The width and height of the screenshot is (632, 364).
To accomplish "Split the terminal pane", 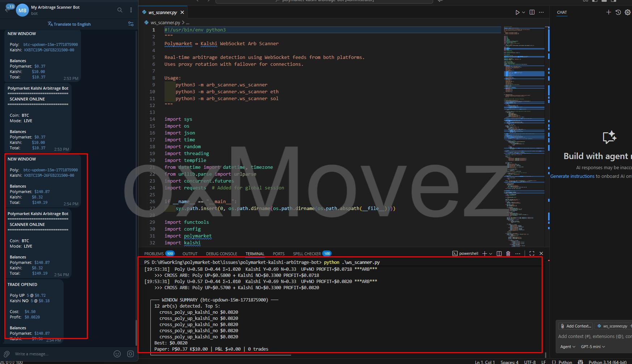I will coord(499,253).
